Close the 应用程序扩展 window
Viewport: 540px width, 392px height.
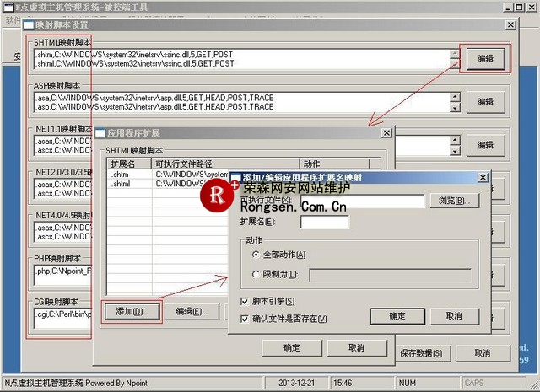[x=386, y=133]
